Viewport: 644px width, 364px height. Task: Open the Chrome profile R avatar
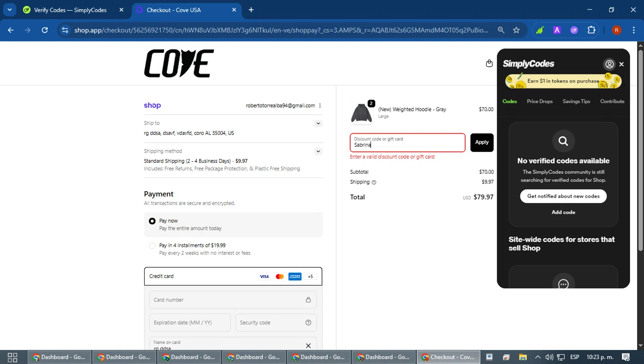click(617, 30)
